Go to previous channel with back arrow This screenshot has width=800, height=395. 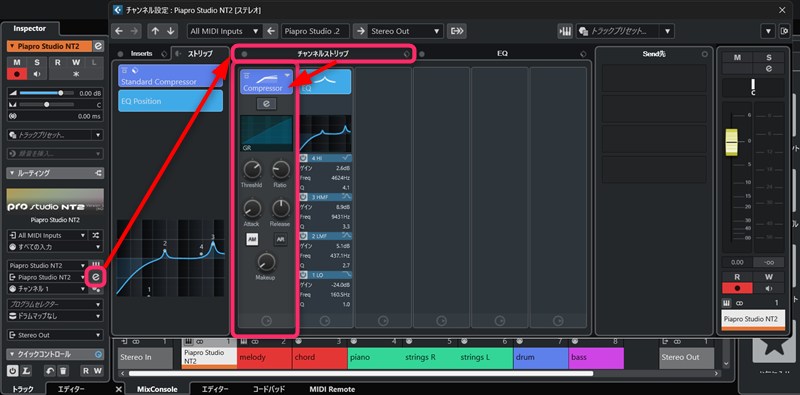tap(119, 31)
